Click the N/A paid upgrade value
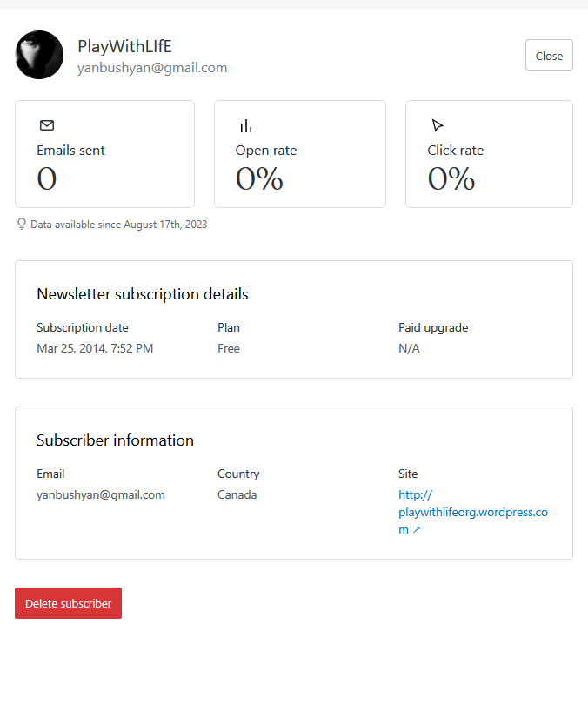Image resolution: width=588 pixels, height=719 pixels. [409, 348]
